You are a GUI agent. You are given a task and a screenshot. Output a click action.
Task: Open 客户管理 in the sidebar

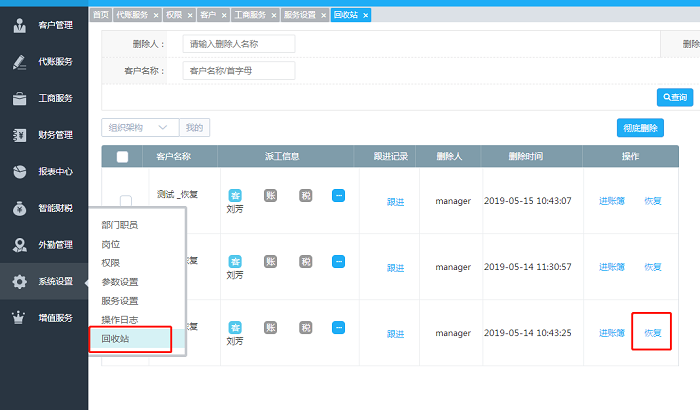[x=44, y=24]
